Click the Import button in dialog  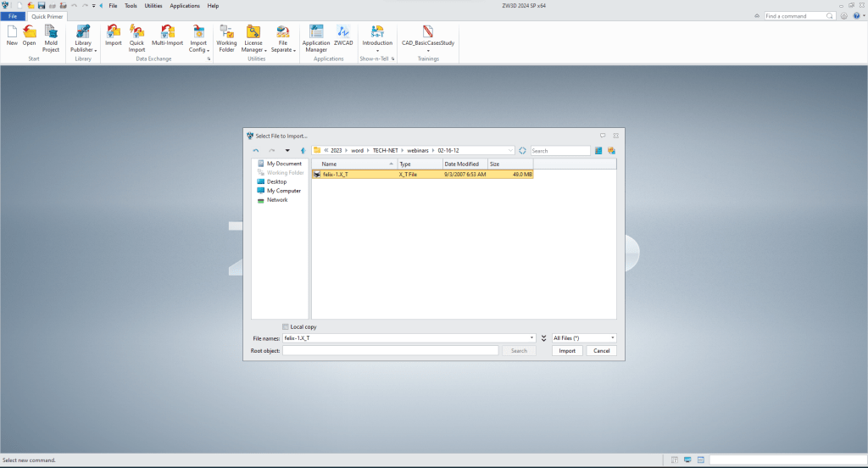tap(566, 350)
